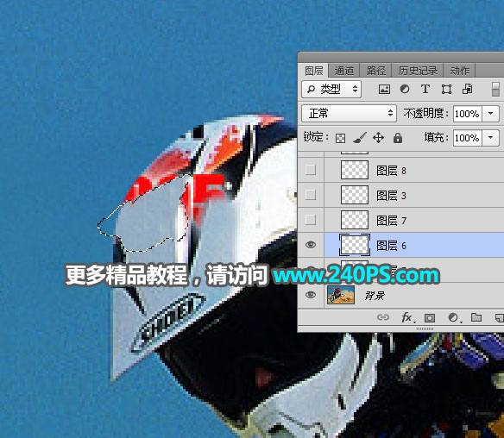Open the 类型 filter dropdown
This screenshot has width=504, height=438.
coord(331,89)
